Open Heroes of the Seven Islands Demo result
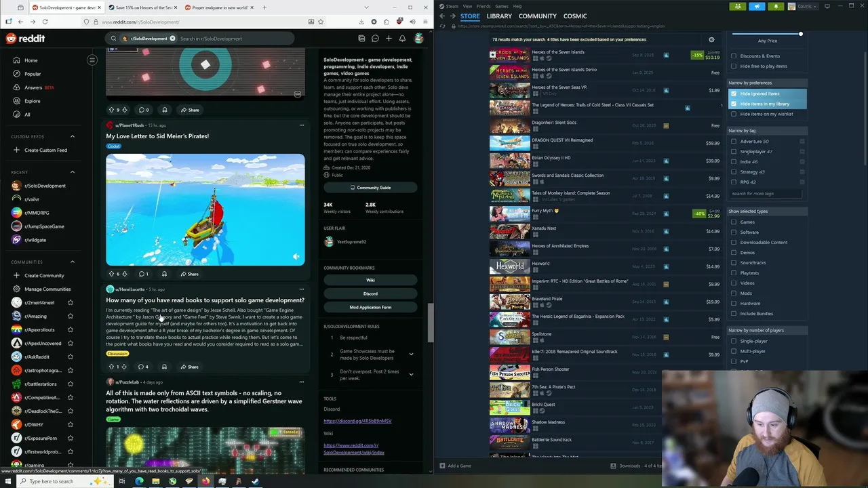 (607, 72)
